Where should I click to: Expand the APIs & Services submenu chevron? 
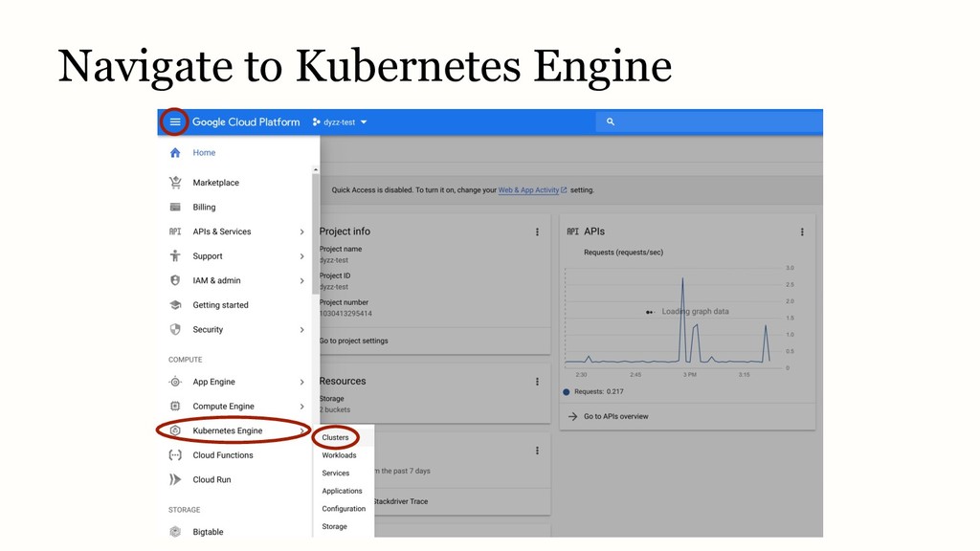click(x=301, y=231)
